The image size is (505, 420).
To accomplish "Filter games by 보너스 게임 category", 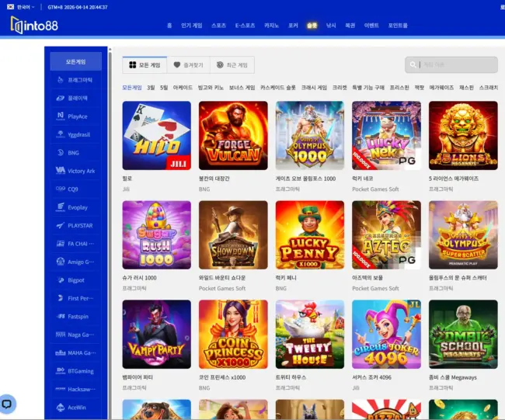I will [x=242, y=88].
